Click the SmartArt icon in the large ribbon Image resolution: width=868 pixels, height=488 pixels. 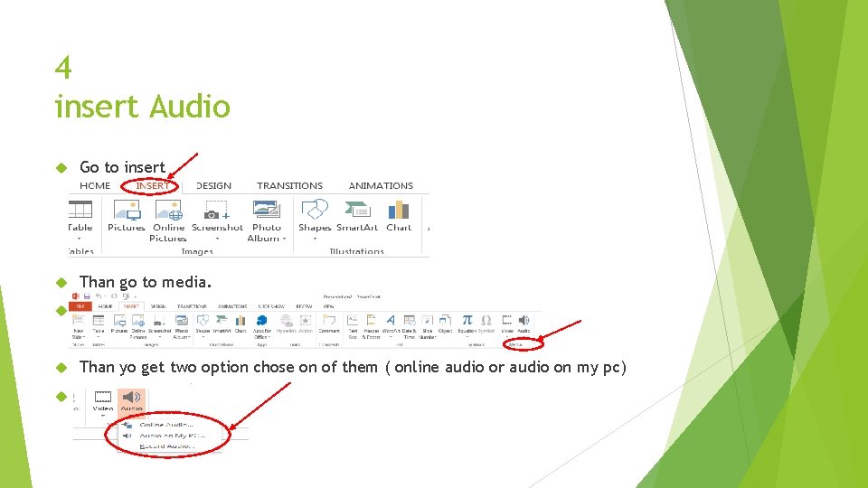click(357, 210)
